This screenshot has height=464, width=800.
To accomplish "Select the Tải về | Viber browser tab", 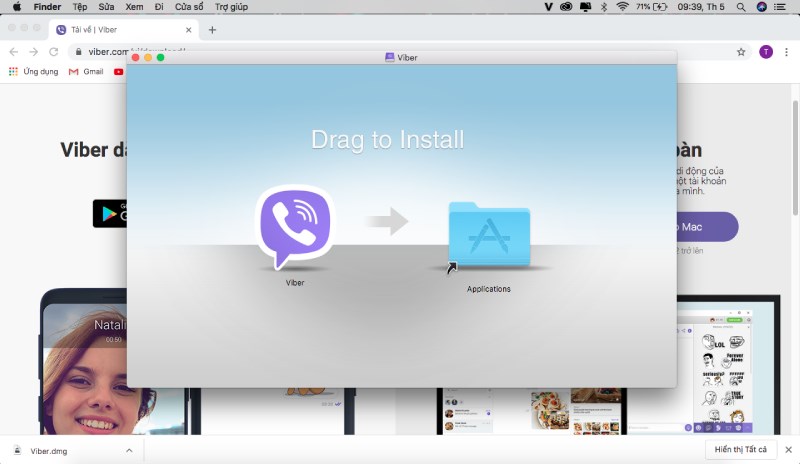I will (x=122, y=30).
